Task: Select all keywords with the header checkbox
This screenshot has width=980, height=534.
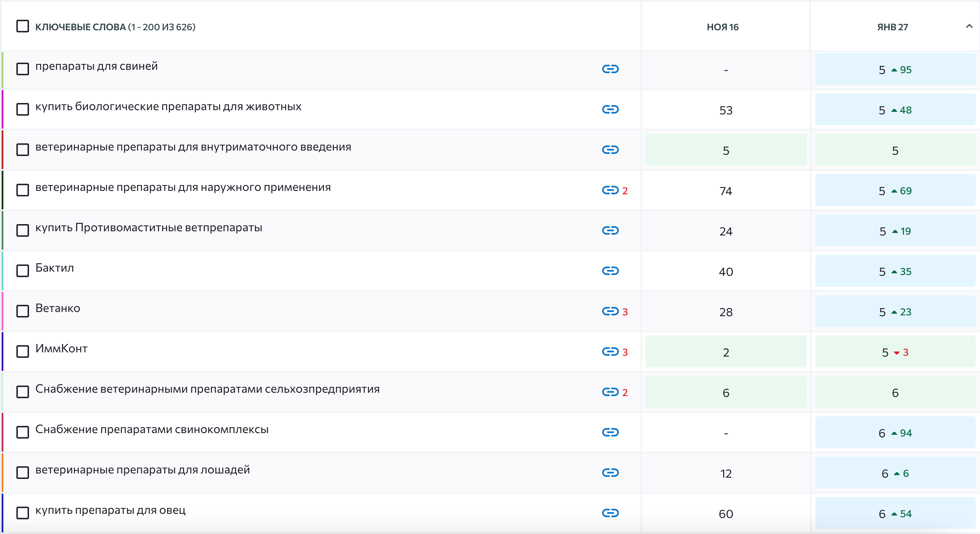Action: point(23,26)
